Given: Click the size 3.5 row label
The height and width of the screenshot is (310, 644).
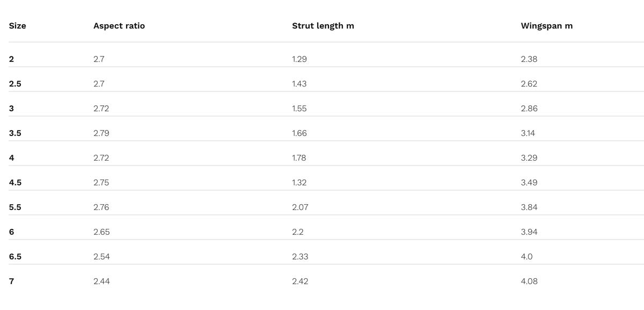Looking at the screenshot, I should click(15, 133).
